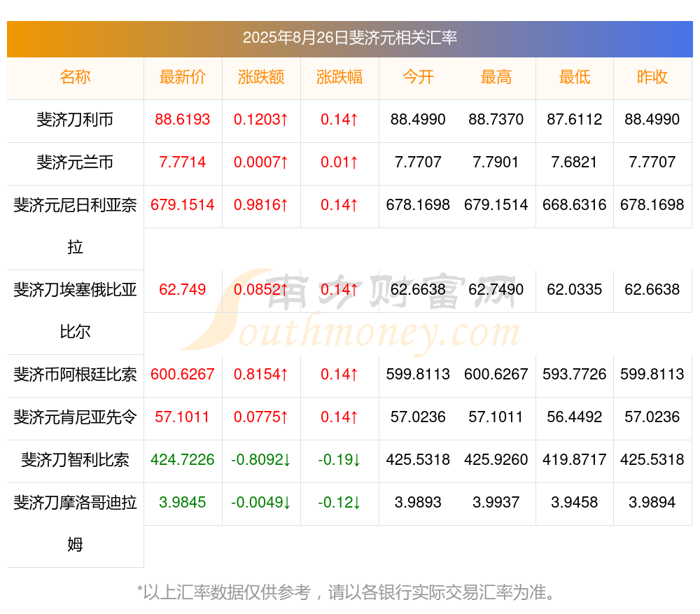The width and height of the screenshot is (700, 614).
Task: Click change percent -0.12↓
Action: (x=339, y=503)
